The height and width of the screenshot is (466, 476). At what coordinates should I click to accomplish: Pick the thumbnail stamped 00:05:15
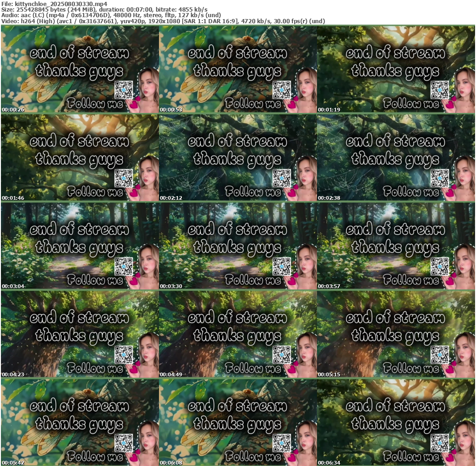point(396,334)
